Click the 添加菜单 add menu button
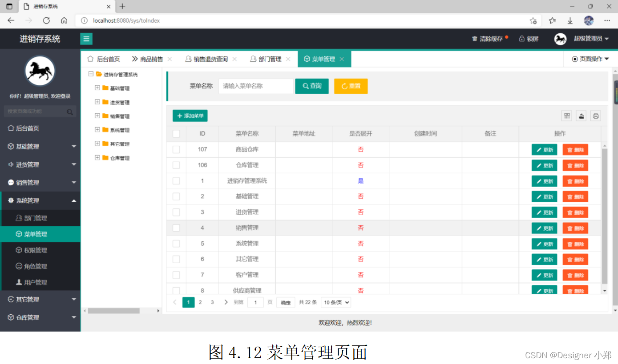This screenshot has width=618, height=364. coord(190,116)
